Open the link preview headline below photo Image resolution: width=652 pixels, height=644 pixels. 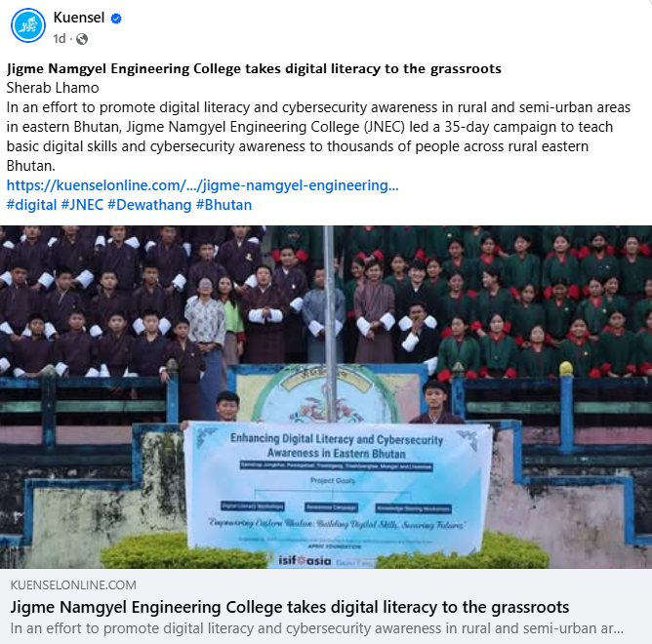pos(290,608)
